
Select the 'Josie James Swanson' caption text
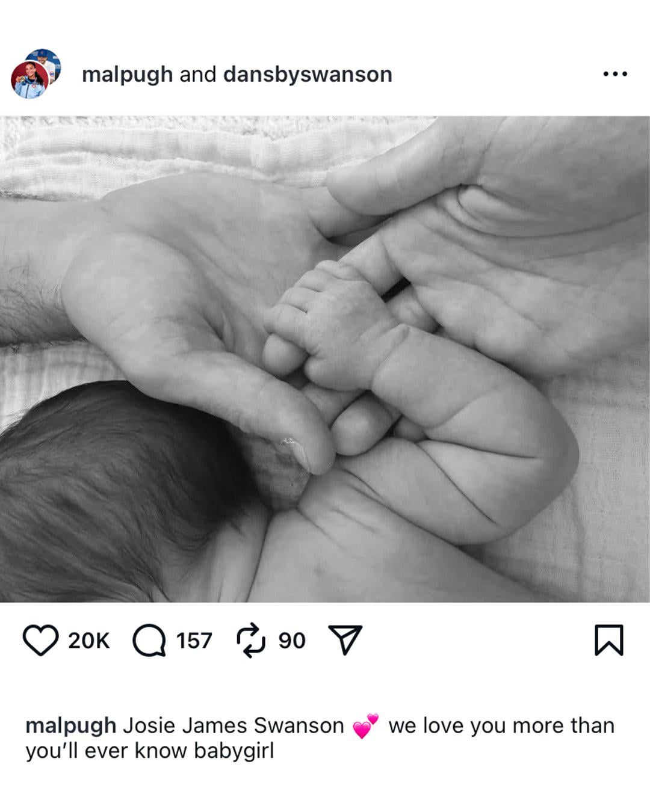pyautogui.click(x=233, y=725)
